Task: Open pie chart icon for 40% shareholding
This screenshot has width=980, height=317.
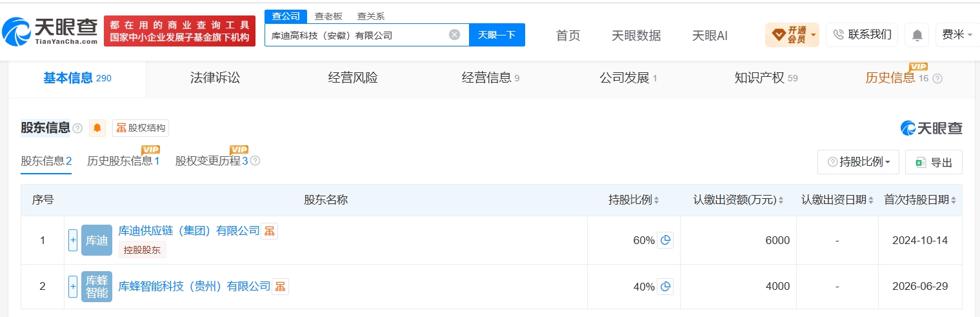Action: (665, 287)
